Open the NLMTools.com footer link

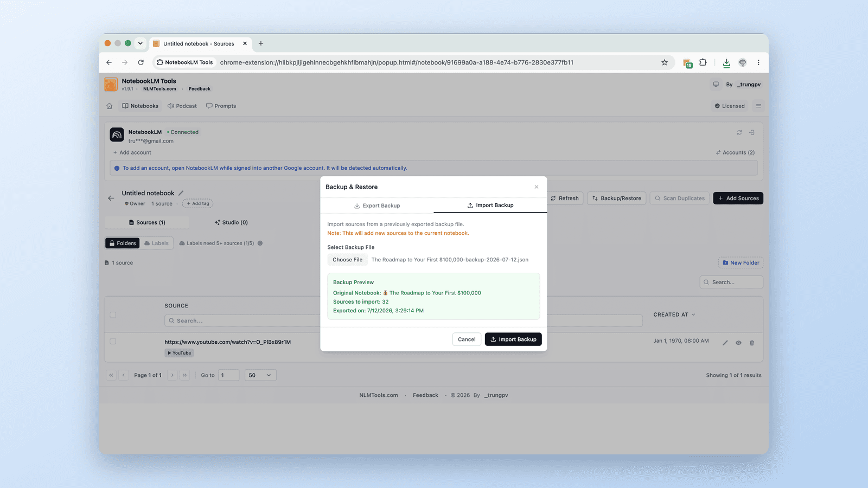click(379, 395)
